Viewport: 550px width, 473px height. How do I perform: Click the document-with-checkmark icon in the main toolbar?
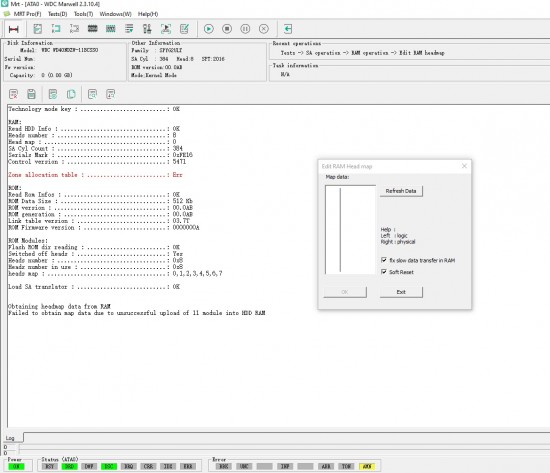point(38,29)
